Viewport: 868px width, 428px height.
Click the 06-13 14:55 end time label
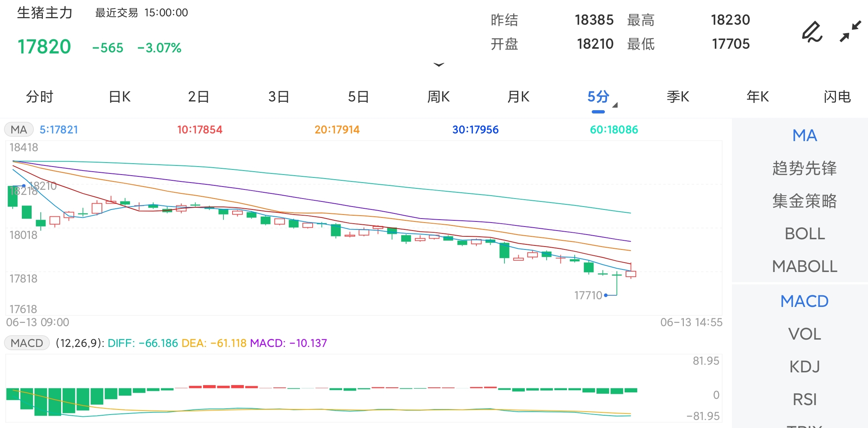(691, 322)
